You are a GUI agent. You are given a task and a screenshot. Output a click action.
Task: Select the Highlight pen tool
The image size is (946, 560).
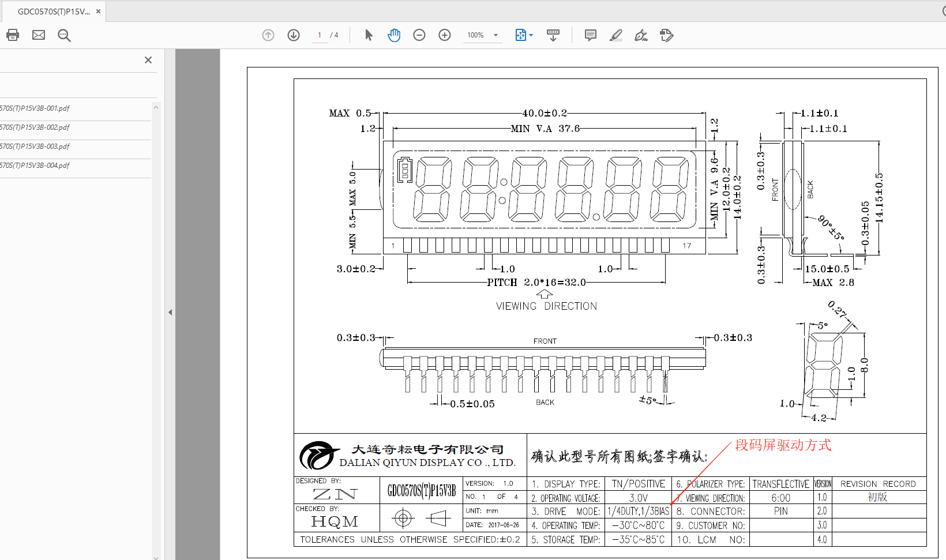coord(616,35)
